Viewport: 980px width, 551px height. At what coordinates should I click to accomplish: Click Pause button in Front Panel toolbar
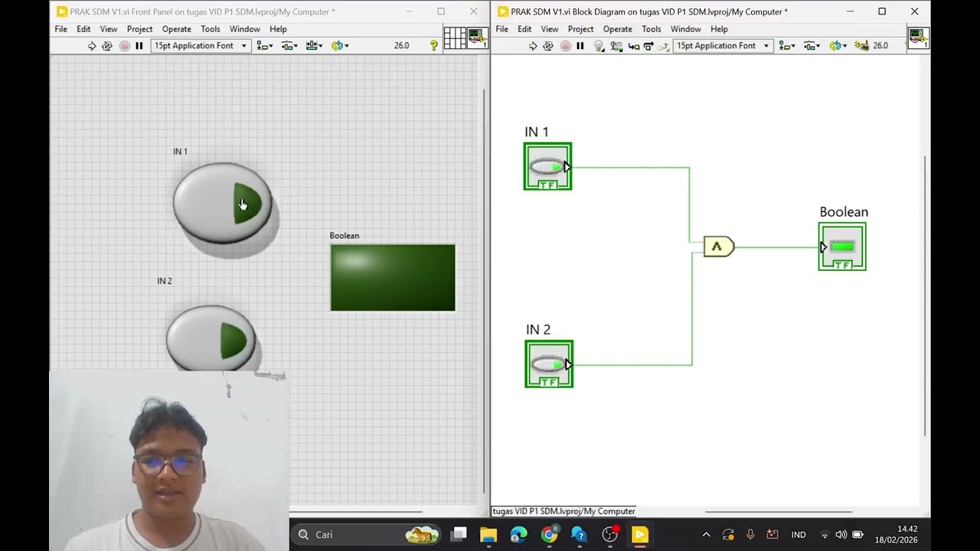pos(139,46)
